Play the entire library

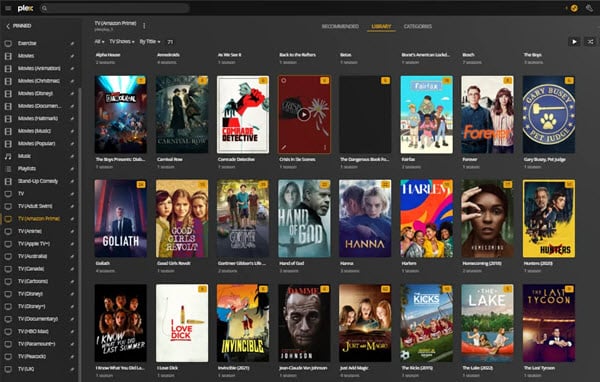click(574, 42)
